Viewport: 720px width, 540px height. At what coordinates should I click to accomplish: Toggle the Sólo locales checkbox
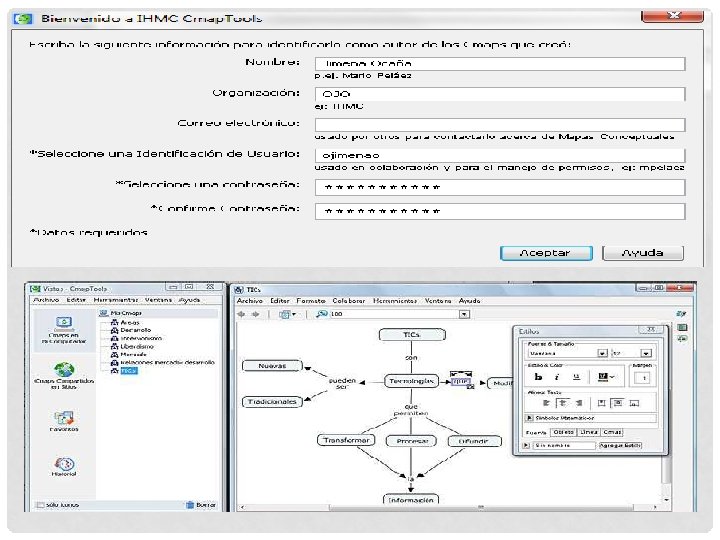tap(40, 505)
